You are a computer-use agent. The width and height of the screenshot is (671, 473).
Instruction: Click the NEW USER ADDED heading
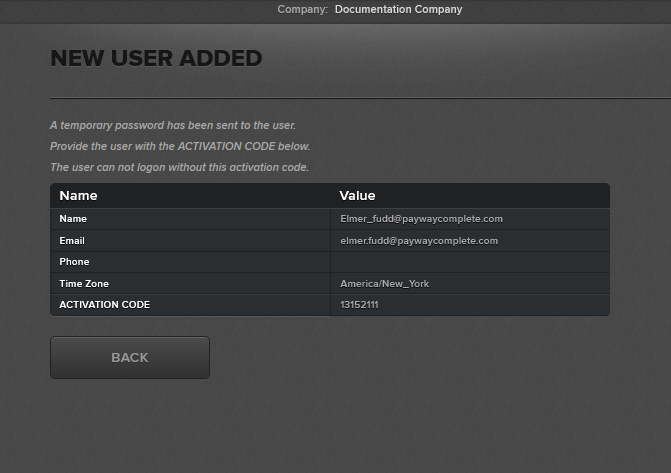tap(156, 58)
